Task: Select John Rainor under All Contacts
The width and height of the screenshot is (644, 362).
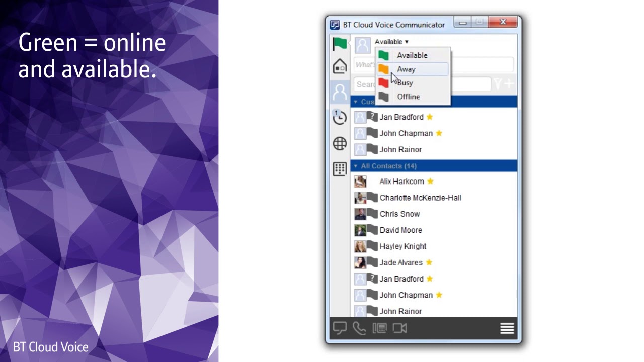Action: click(400, 311)
